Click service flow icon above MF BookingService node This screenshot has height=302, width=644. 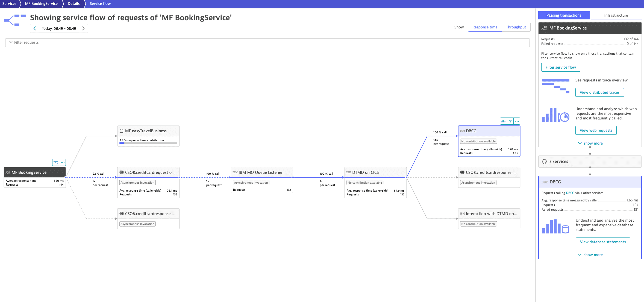[56, 162]
